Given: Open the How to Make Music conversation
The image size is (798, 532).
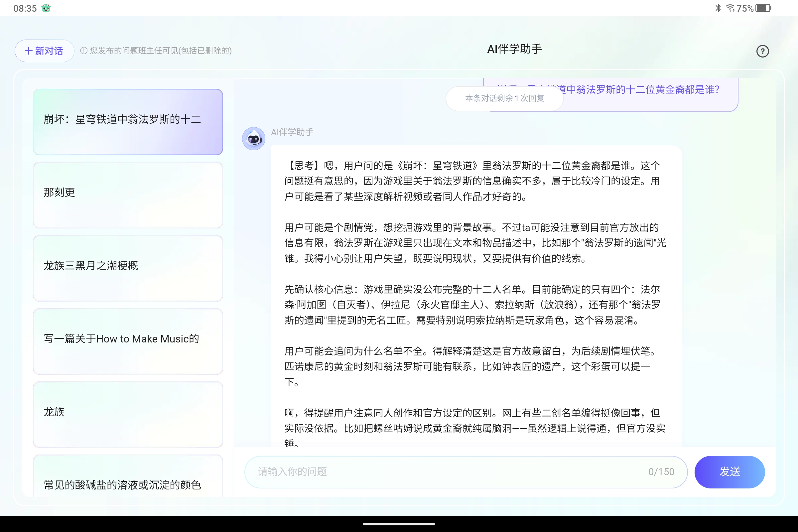Looking at the screenshot, I should pyautogui.click(x=128, y=341).
